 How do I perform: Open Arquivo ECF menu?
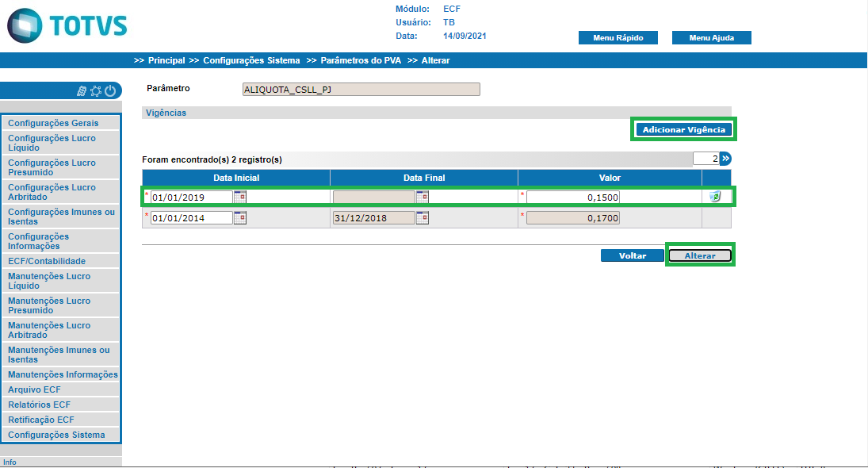(x=61, y=389)
